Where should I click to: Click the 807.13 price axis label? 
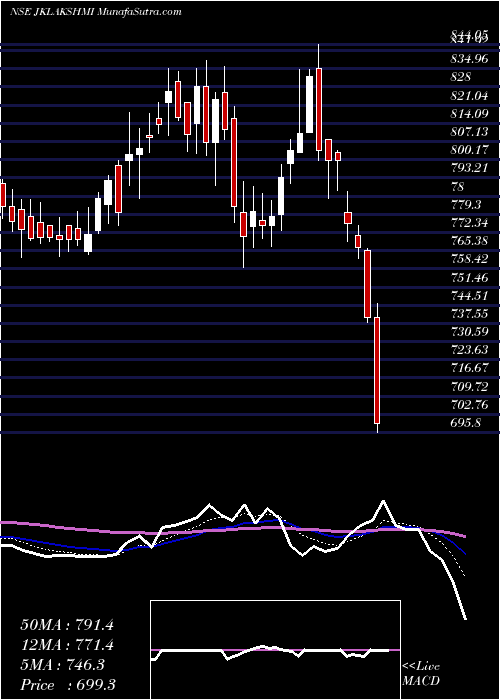coord(469,132)
